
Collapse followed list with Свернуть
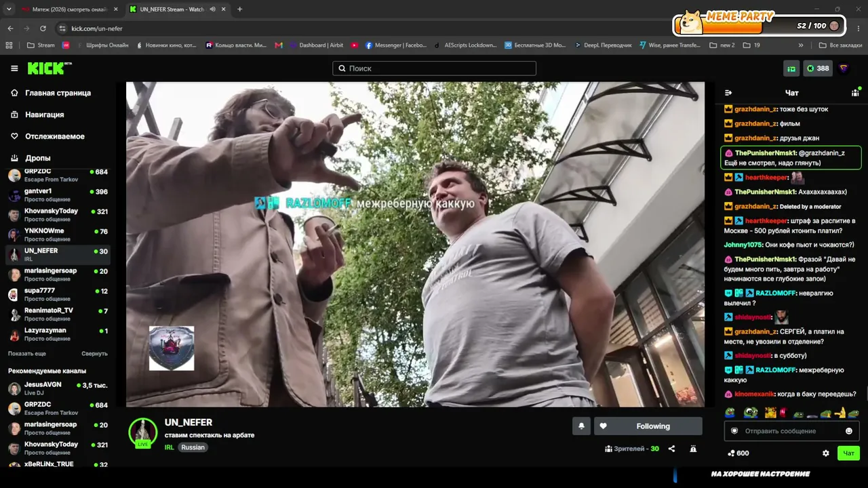94,354
